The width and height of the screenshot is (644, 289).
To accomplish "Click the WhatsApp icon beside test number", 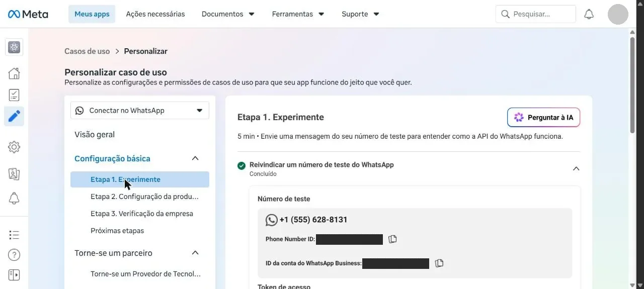I will coord(272,220).
